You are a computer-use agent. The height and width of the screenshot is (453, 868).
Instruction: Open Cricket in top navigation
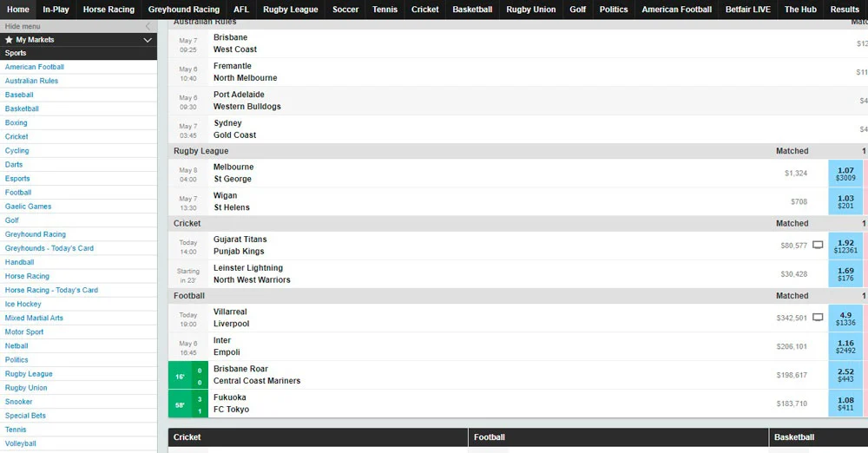tap(425, 10)
